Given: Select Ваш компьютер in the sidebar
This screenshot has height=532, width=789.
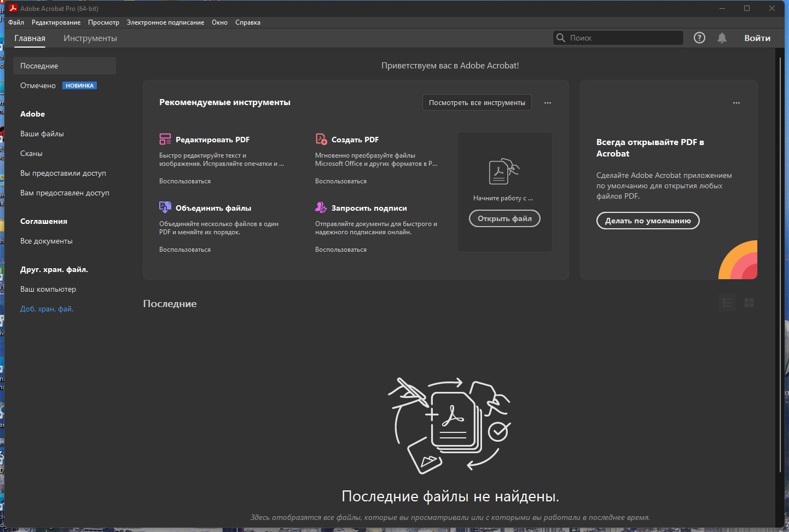Looking at the screenshot, I should 48,289.
